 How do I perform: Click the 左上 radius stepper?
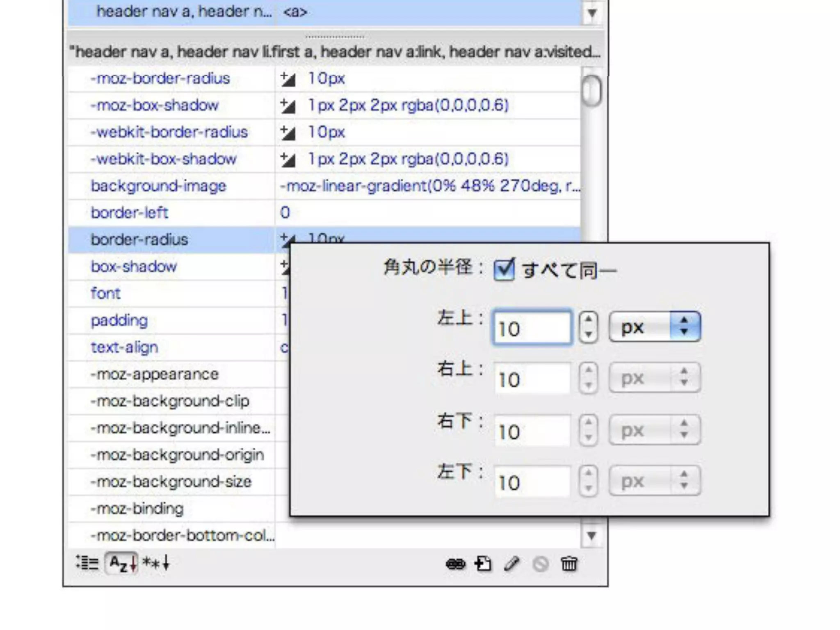(589, 327)
